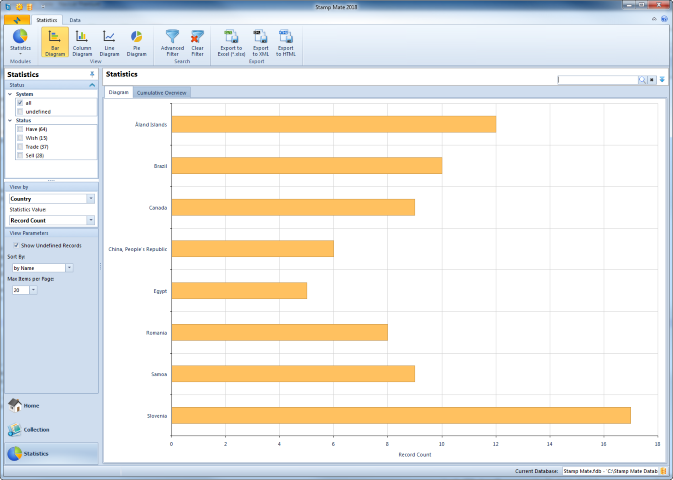Click the search text field
Viewport: 673px width, 480px height.
pyautogui.click(x=597, y=80)
